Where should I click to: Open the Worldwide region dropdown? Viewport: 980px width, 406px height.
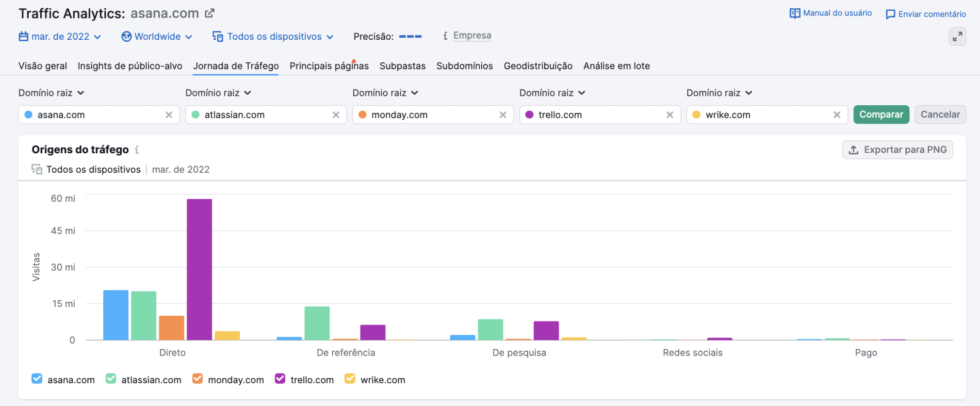pos(157,36)
